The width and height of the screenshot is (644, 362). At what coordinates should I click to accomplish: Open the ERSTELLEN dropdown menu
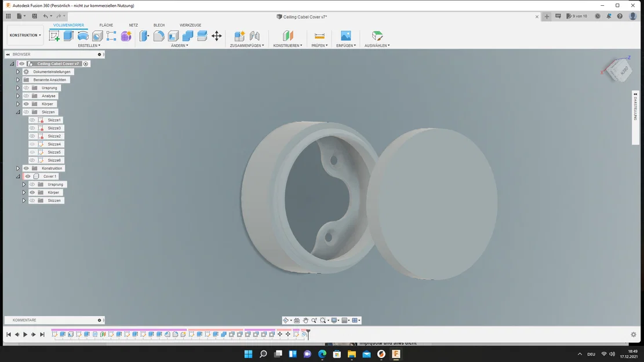pos(89,46)
